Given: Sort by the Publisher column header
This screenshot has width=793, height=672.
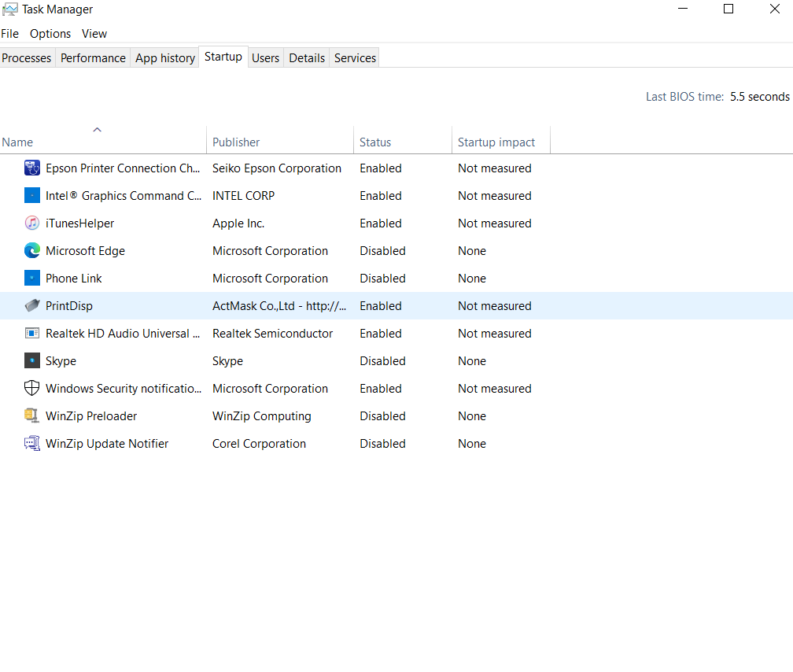Looking at the screenshot, I should point(280,139).
